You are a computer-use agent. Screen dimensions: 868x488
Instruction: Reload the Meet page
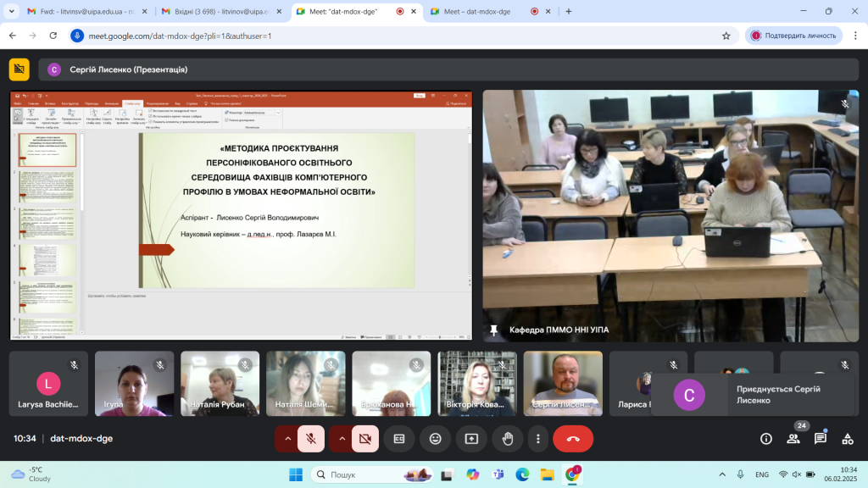click(x=53, y=36)
